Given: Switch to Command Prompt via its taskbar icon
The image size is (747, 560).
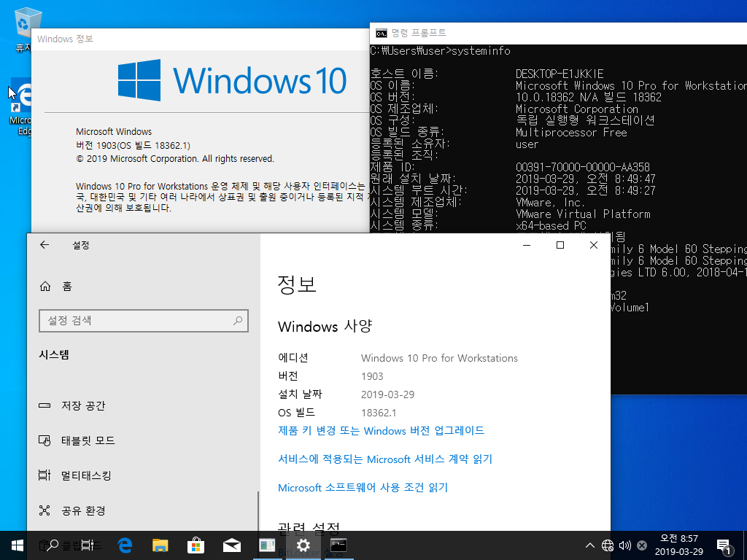Looking at the screenshot, I should [338, 545].
